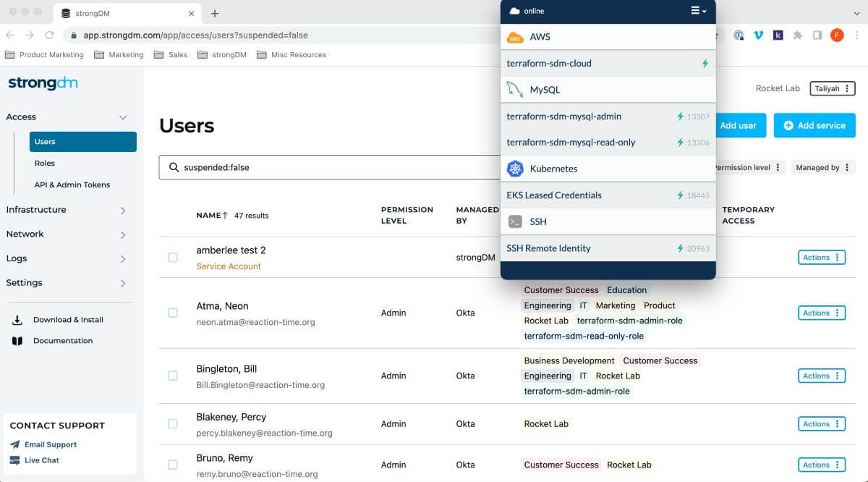
Task: Tick the checkbox for Atma, Neon
Action: click(173, 313)
